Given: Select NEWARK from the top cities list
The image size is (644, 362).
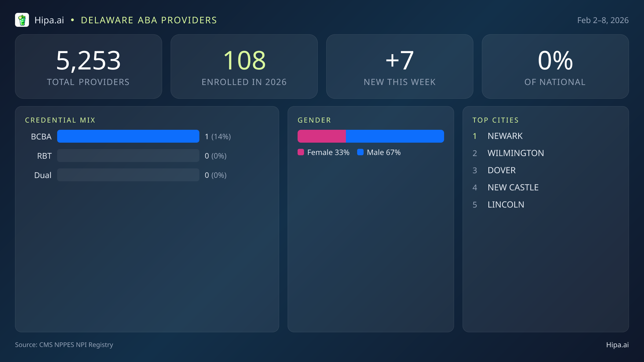Looking at the screenshot, I should click(505, 136).
